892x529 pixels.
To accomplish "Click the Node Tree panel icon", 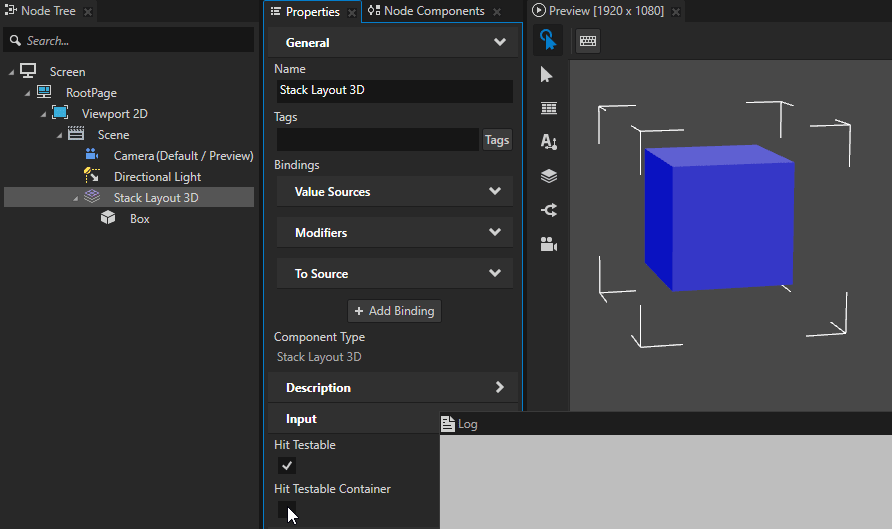I will 11,10.
